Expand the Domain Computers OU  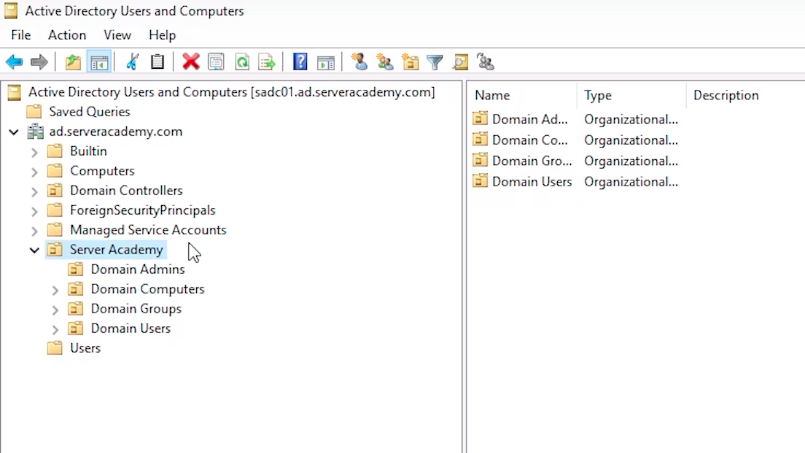pos(56,289)
